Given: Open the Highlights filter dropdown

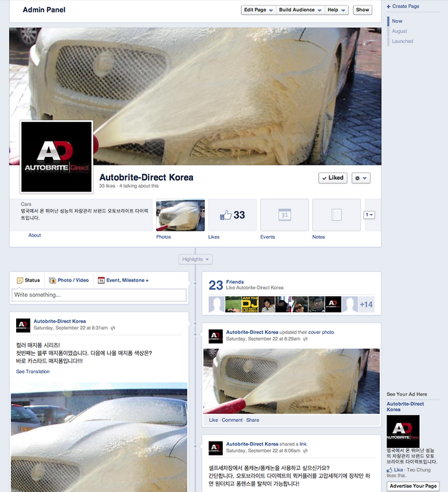Looking at the screenshot, I should click(x=195, y=259).
